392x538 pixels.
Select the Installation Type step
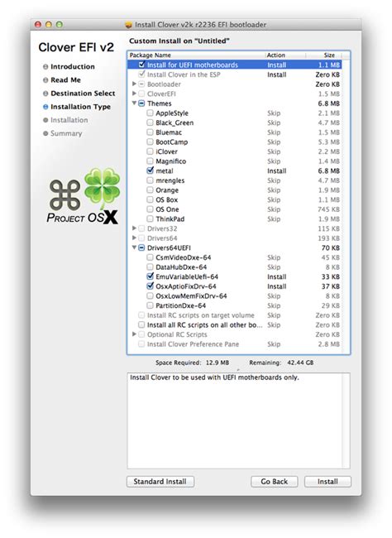click(80, 107)
